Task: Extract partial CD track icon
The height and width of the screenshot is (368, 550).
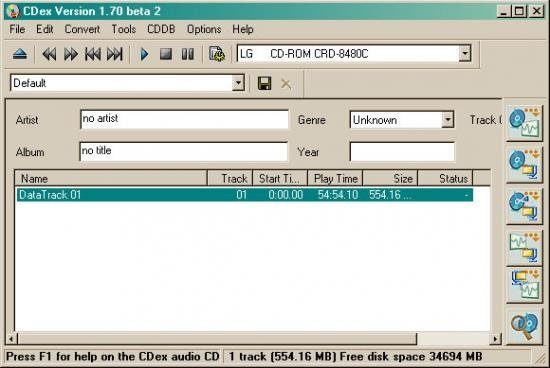Action: (524, 205)
